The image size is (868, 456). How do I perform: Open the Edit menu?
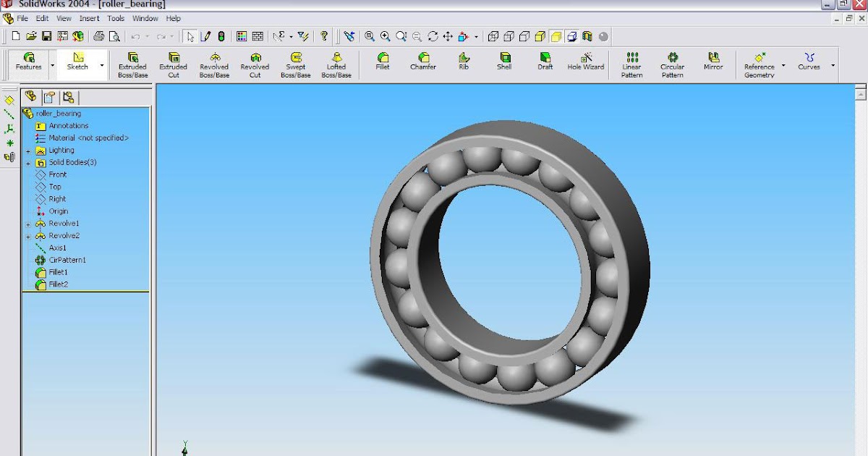[43, 18]
